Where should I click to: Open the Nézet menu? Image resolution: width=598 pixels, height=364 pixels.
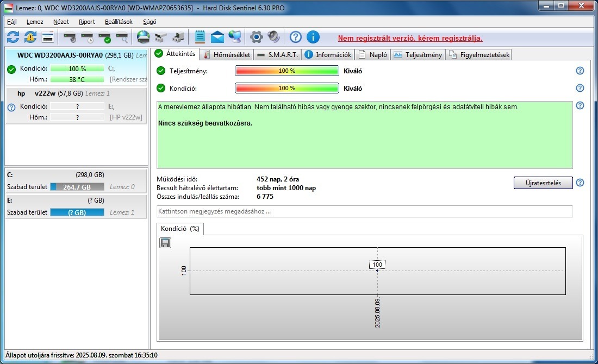coord(61,22)
